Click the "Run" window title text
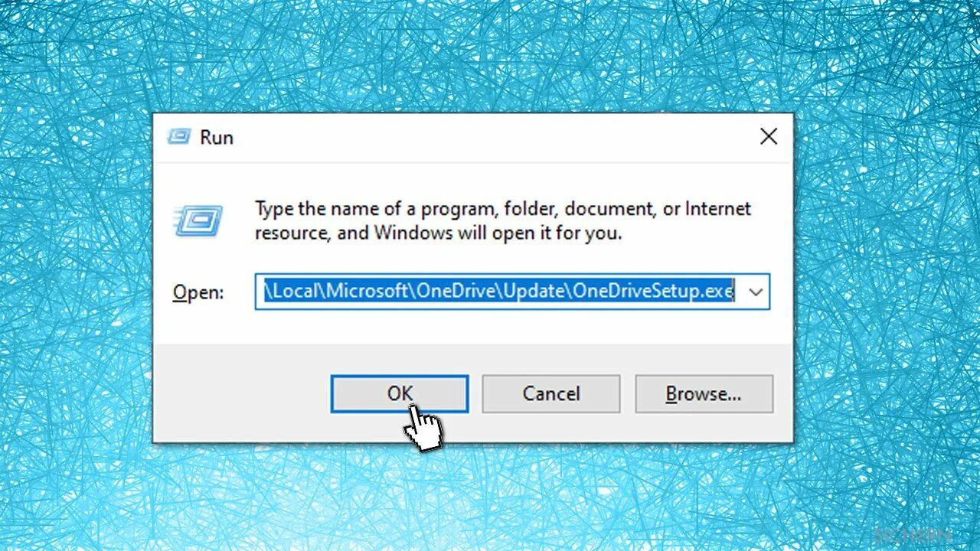This screenshot has width=980, height=551. pyautogui.click(x=217, y=138)
